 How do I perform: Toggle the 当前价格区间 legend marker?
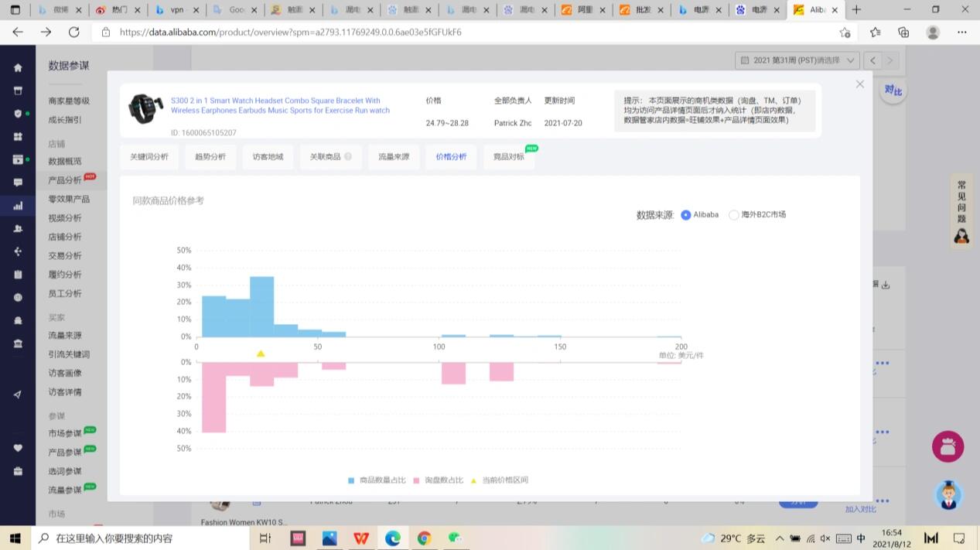click(499, 480)
